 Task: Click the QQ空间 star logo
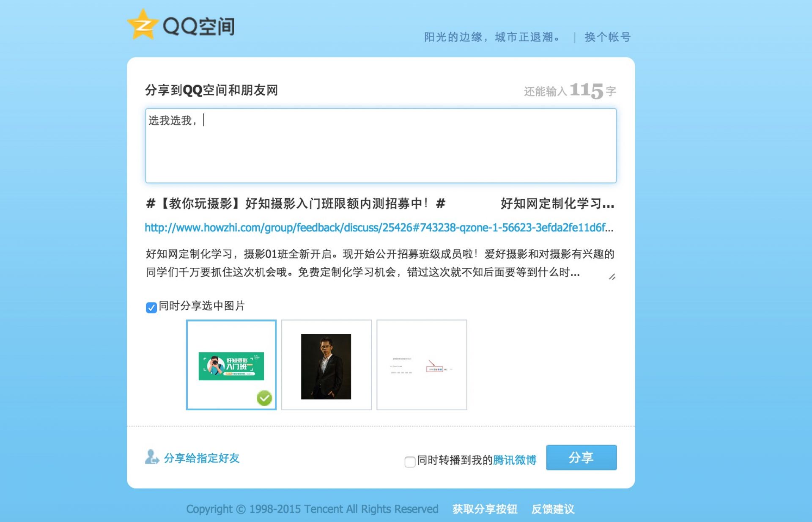143,25
